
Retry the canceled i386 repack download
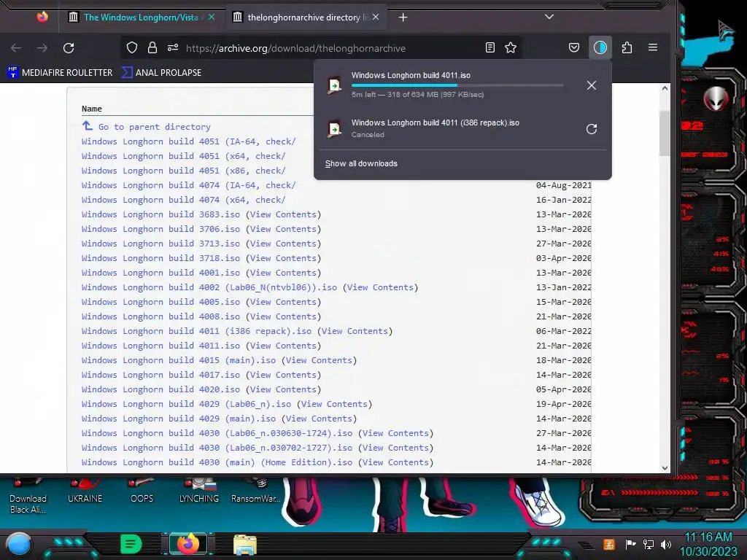pyautogui.click(x=591, y=129)
